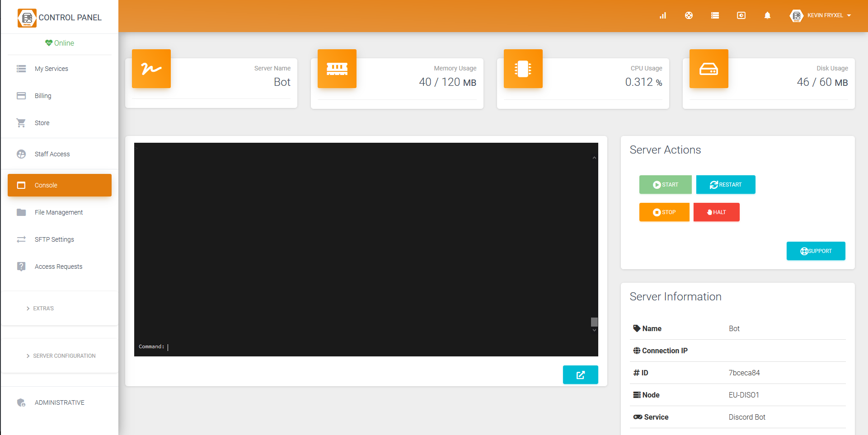
Task: Click the billing cash icon in header
Action: pyautogui.click(x=741, y=15)
